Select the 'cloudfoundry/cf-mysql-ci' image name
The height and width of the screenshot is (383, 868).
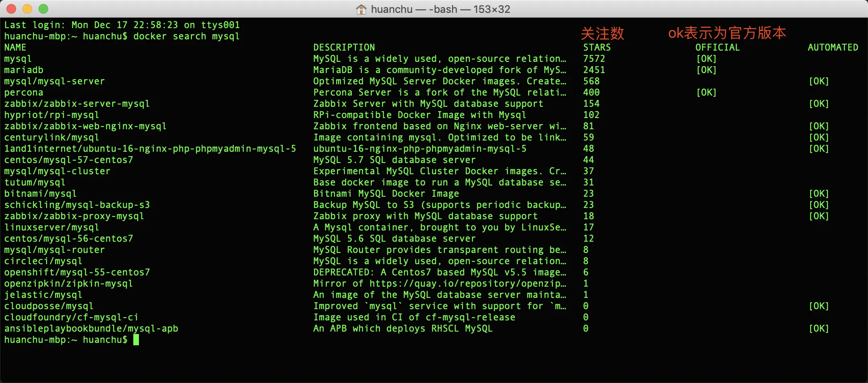click(x=71, y=317)
